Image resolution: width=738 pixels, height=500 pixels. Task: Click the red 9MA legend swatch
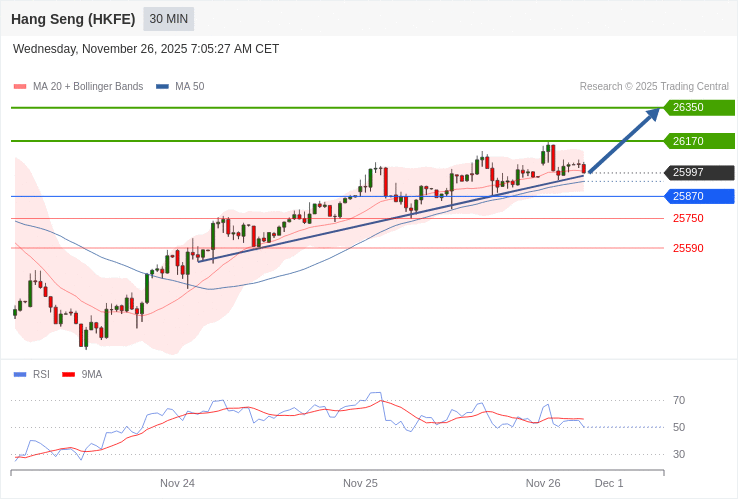click(x=68, y=375)
